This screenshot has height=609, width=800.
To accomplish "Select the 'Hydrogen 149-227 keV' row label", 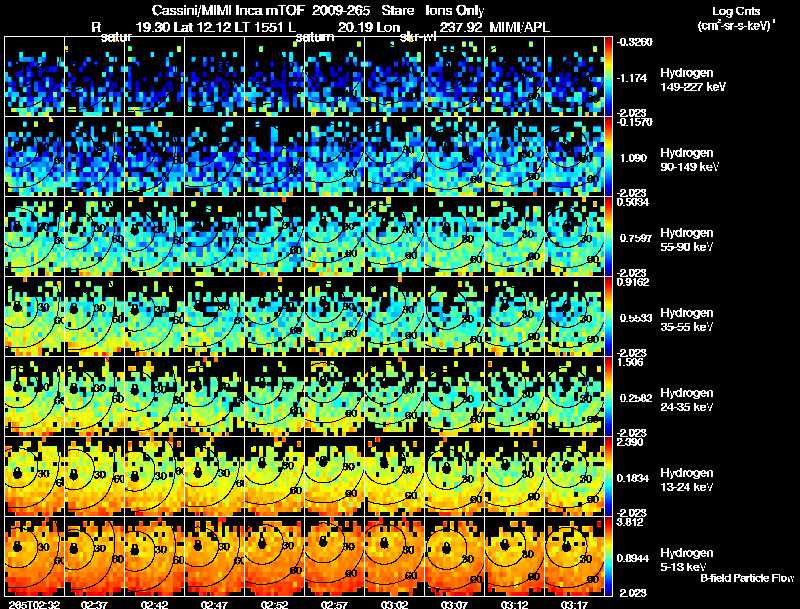I will pyautogui.click(x=693, y=80).
